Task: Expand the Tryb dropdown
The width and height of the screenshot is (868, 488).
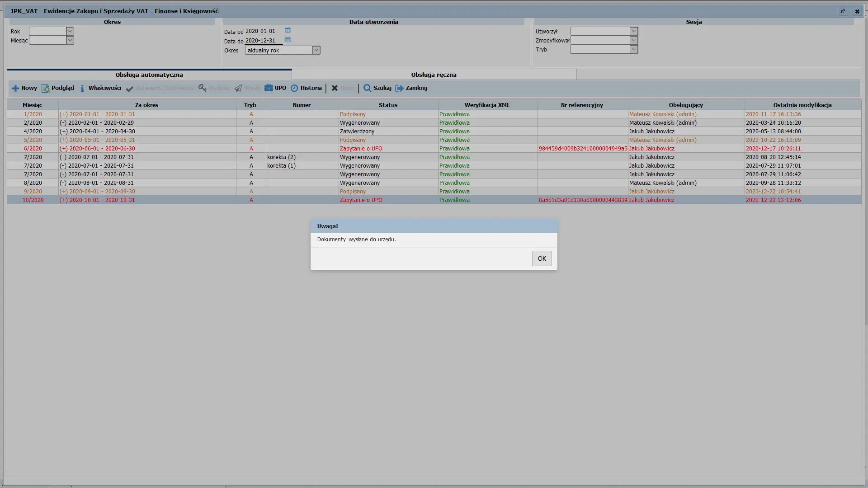Action: click(x=634, y=49)
